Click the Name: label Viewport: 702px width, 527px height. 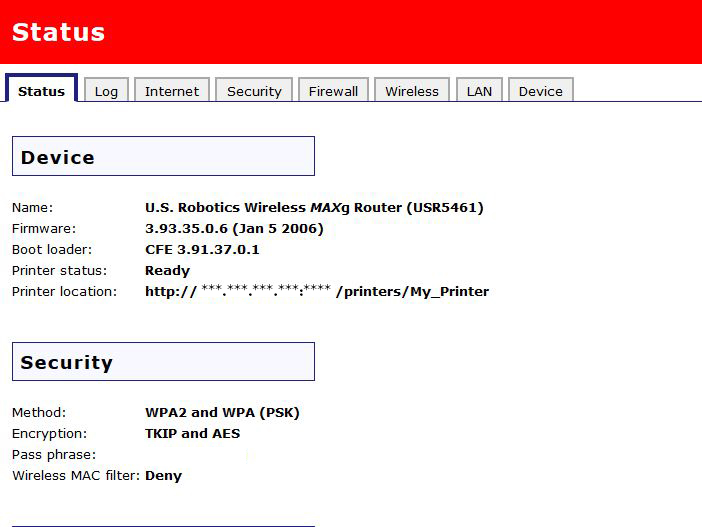coord(32,208)
